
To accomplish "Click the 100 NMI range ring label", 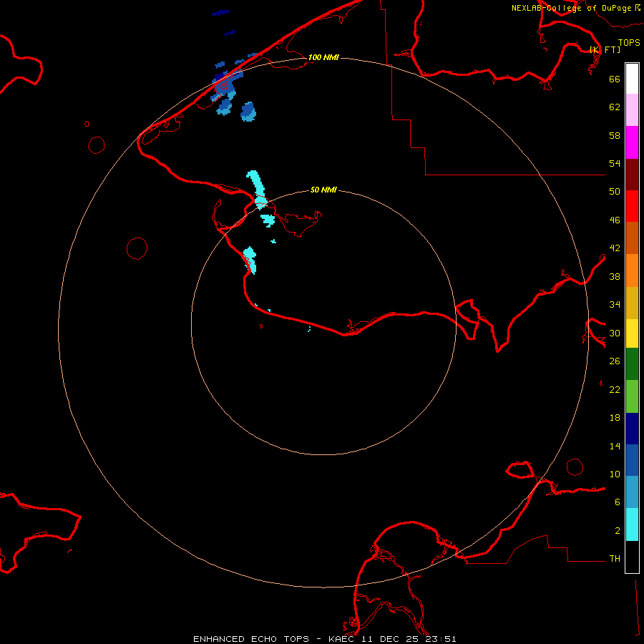I will (323, 57).
